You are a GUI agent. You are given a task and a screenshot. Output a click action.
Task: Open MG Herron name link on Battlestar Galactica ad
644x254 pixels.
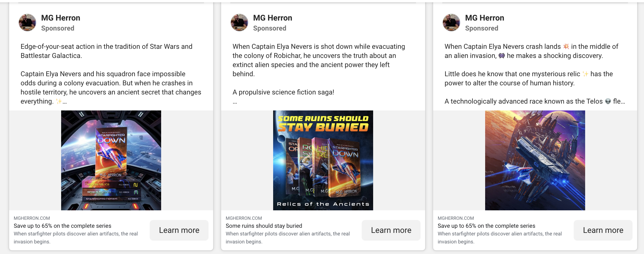click(x=61, y=18)
